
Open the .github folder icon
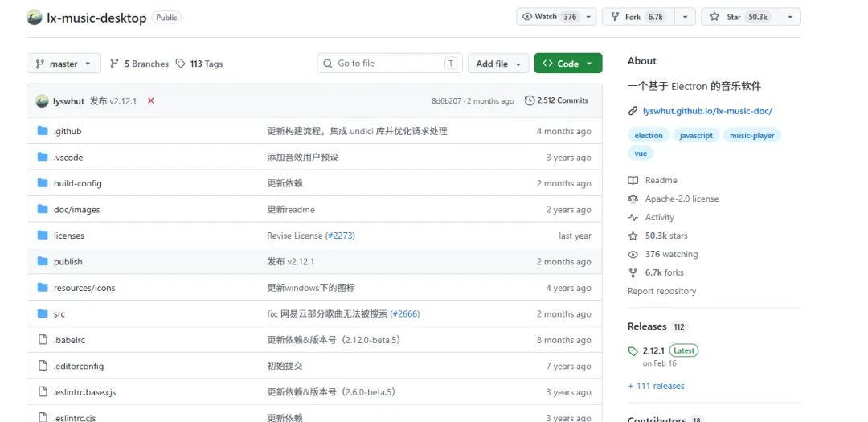click(x=43, y=131)
